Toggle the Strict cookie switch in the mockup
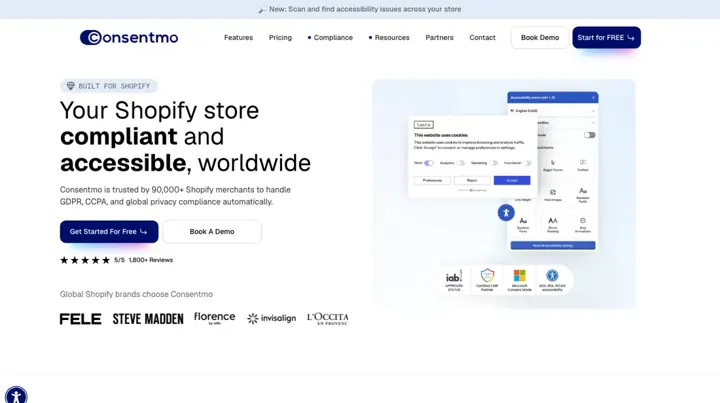This screenshot has height=403, width=720. pyautogui.click(x=428, y=163)
